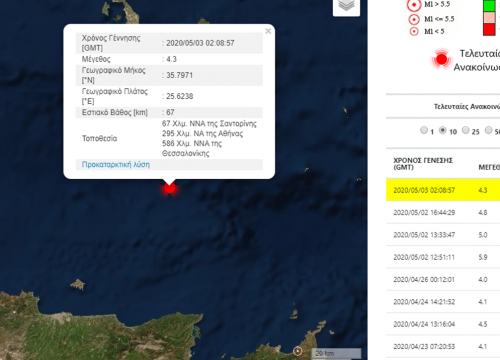
Task: Click the Ml < 5 legend circle icon
Action: [414, 32]
